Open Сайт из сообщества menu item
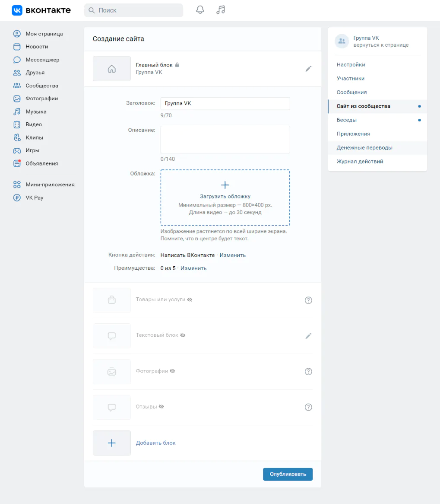Screen dimensions: 440x504 point(363,106)
